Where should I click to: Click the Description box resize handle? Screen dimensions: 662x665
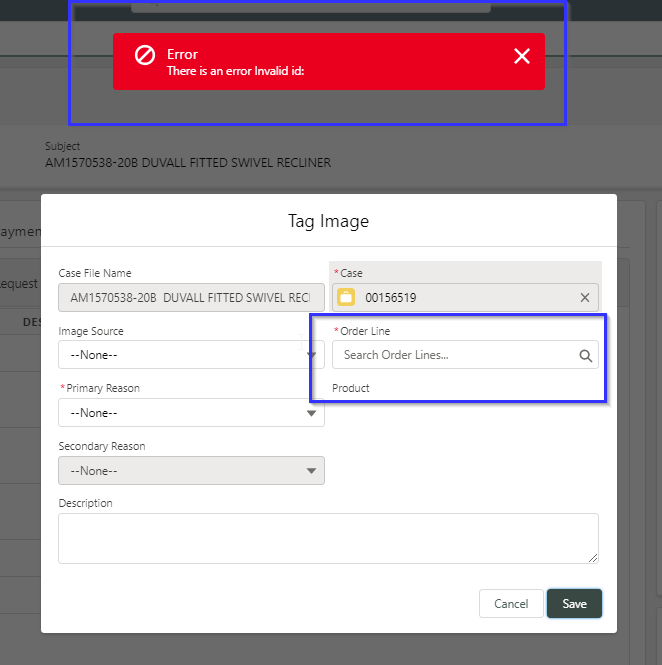click(x=593, y=557)
